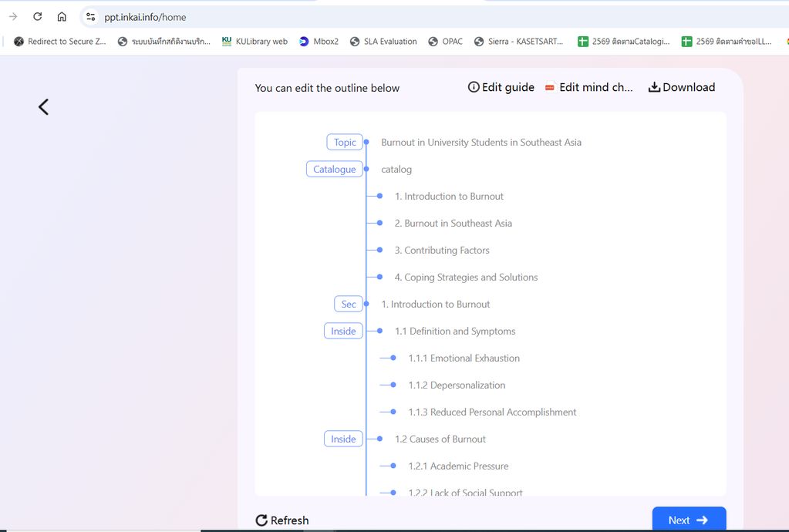Open the Edit guide info button
This screenshot has width=789, height=532.
click(x=501, y=87)
